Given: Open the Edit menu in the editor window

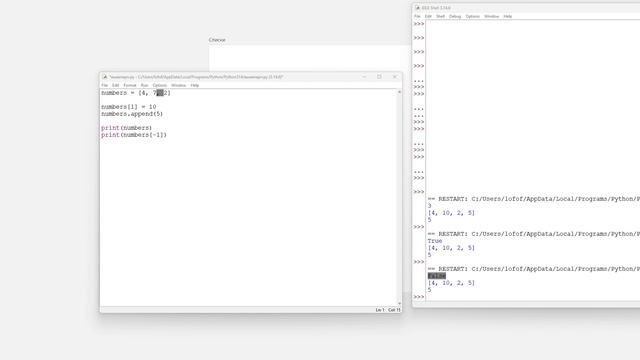Looking at the screenshot, I should point(116,85).
